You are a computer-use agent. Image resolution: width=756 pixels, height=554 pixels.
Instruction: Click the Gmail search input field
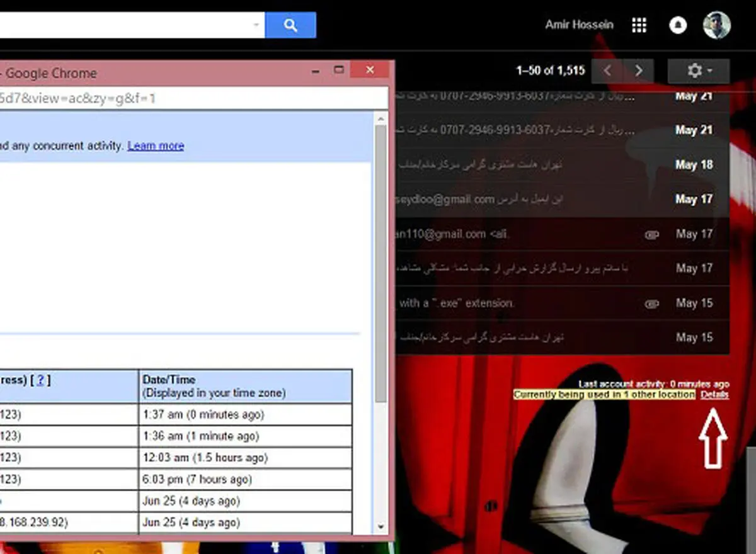tap(125, 25)
